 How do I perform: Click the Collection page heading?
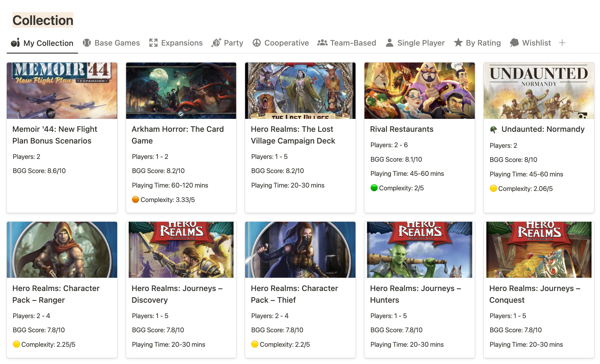tap(43, 20)
